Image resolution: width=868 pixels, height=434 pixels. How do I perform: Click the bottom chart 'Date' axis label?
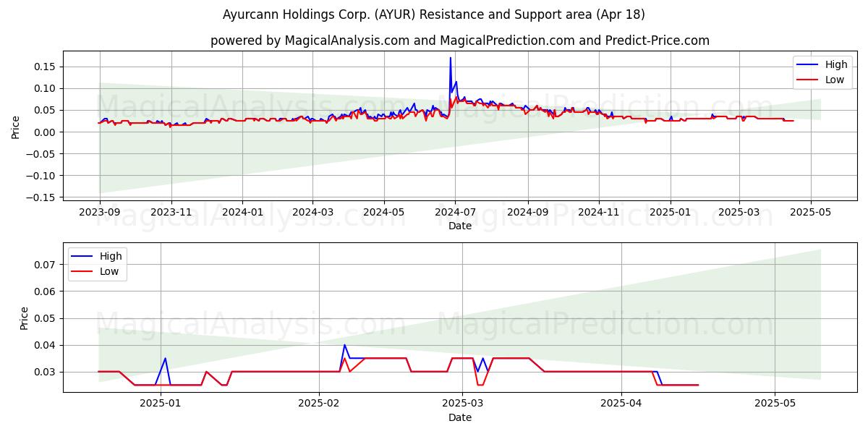click(460, 417)
